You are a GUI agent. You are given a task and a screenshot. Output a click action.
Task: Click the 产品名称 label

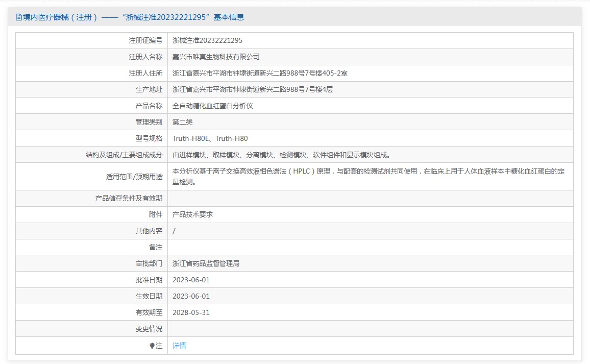149,106
